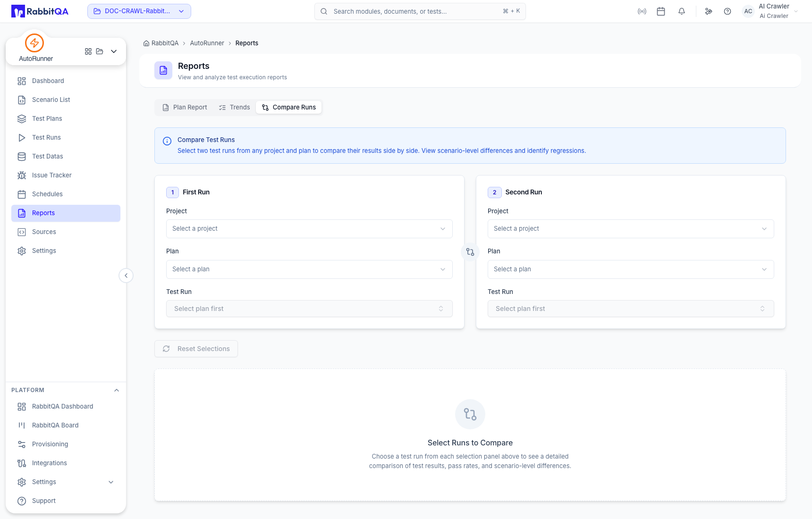Open the calendar icon in top bar
The image size is (812, 519).
(661, 11)
